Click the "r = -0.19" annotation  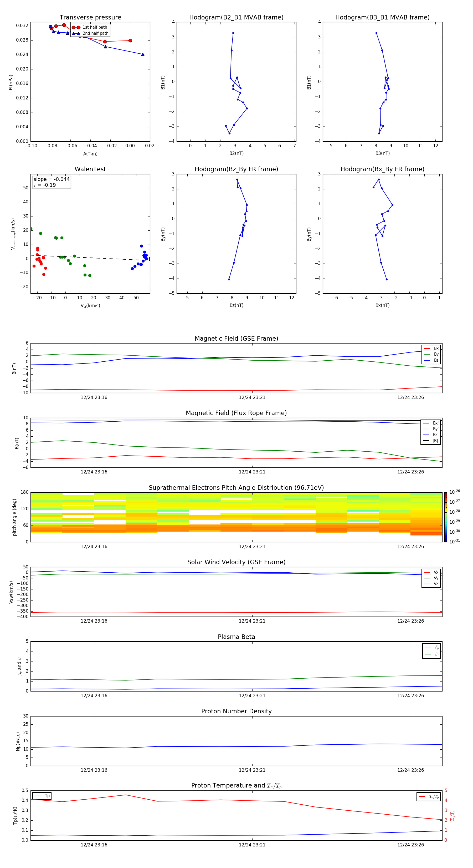[45, 185]
